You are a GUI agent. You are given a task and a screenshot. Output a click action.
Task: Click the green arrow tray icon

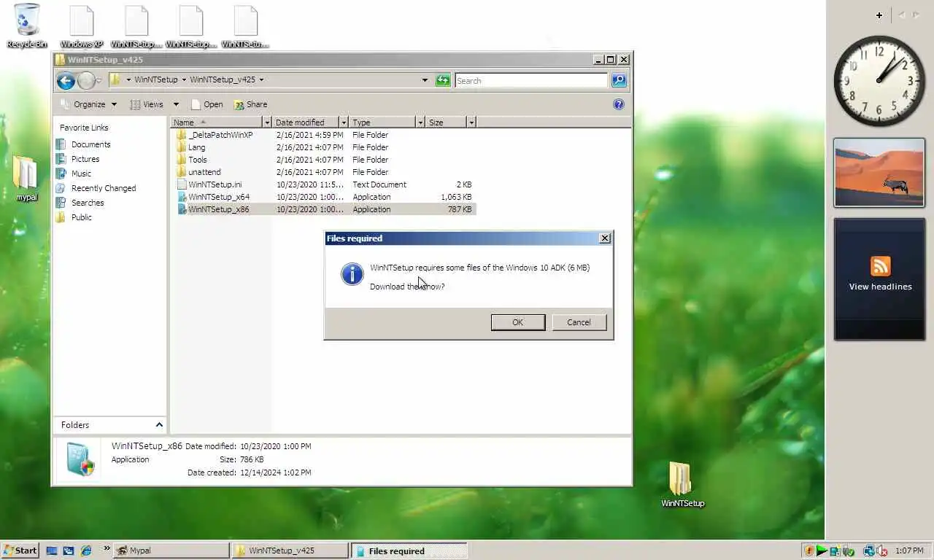pyautogui.click(x=822, y=551)
